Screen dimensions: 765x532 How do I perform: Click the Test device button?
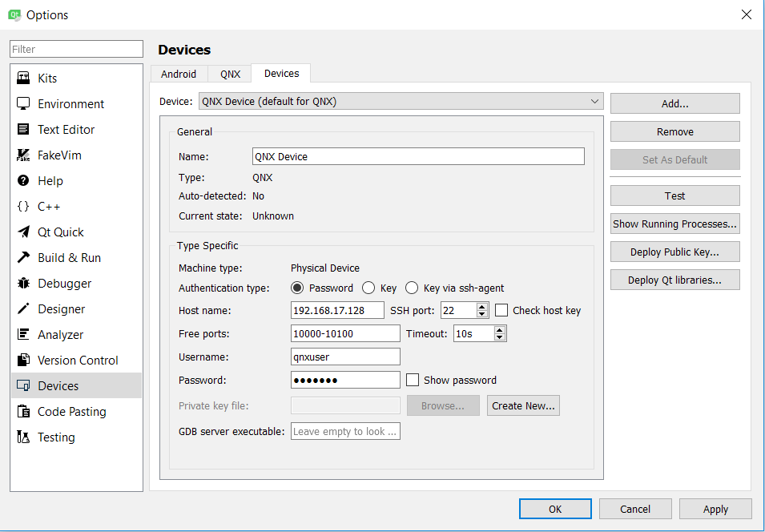click(x=674, y=195)
